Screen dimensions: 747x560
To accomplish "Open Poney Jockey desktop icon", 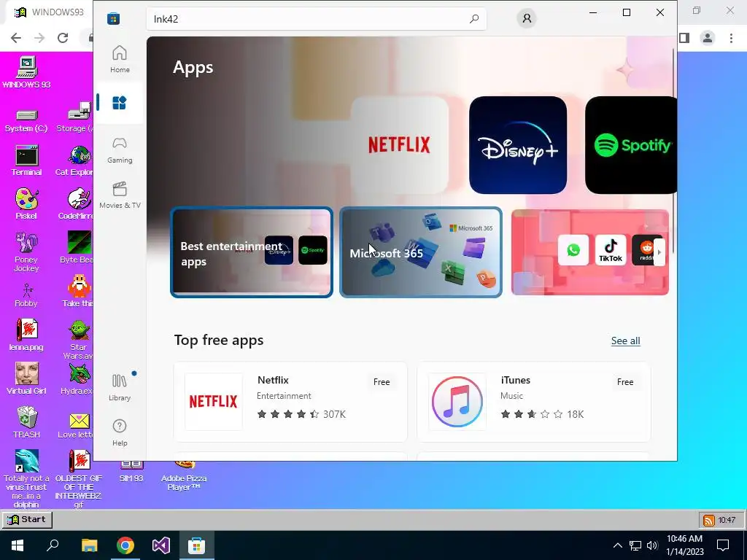I will pyautogui.click(x=26, y=252).
